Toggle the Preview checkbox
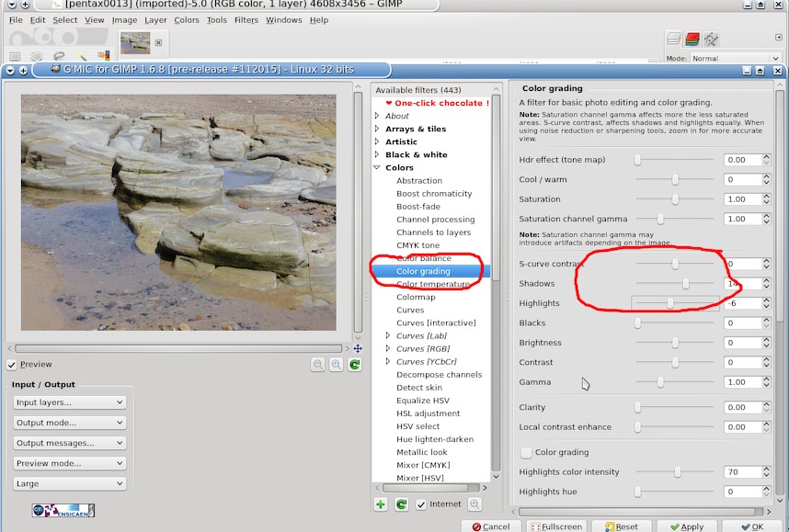The height and width of the screenshot is (532, 789). 12,365
